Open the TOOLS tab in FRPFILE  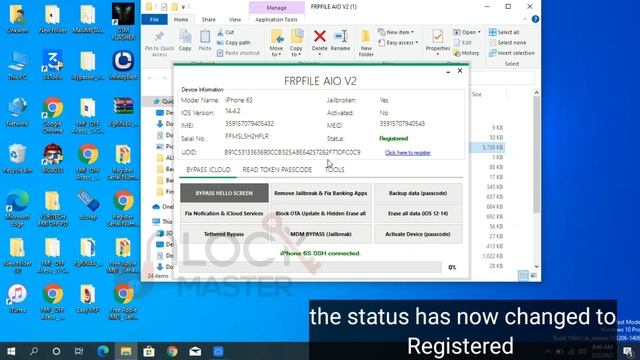(335, 170)
